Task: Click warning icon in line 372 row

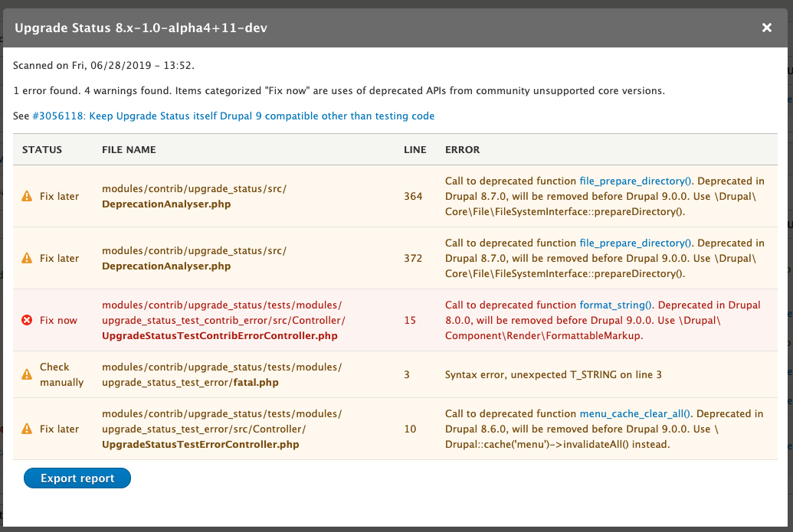Action: tap(27, 258)
